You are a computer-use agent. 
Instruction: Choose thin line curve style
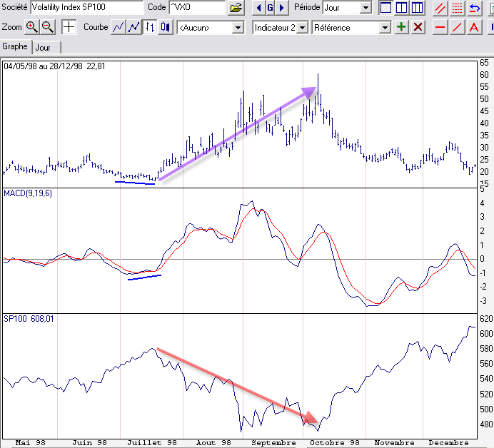tap(118, 27)
